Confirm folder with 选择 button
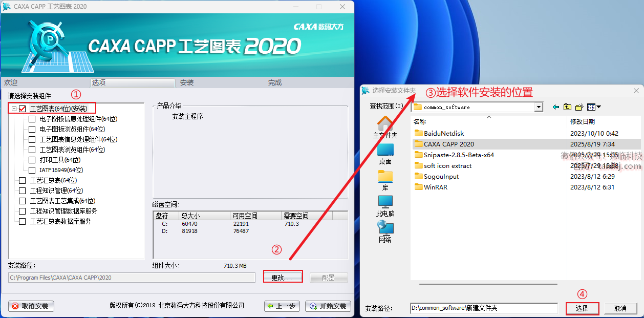The height and width of the screenshot is (318, 644). (x=583, y=308)
